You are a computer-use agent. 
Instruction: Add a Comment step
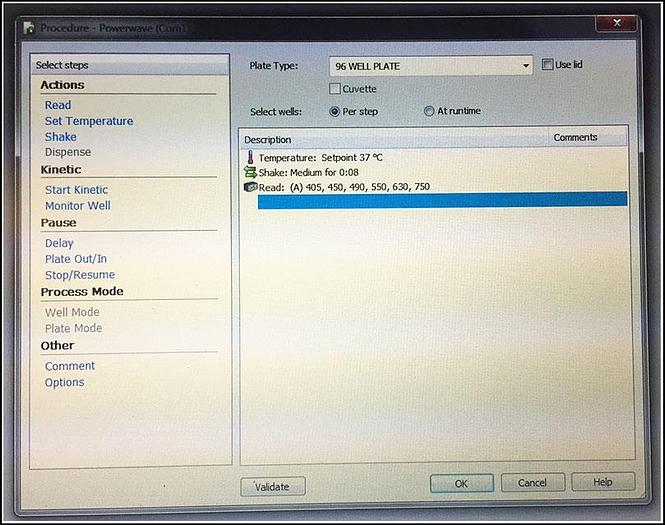point(70,366)
